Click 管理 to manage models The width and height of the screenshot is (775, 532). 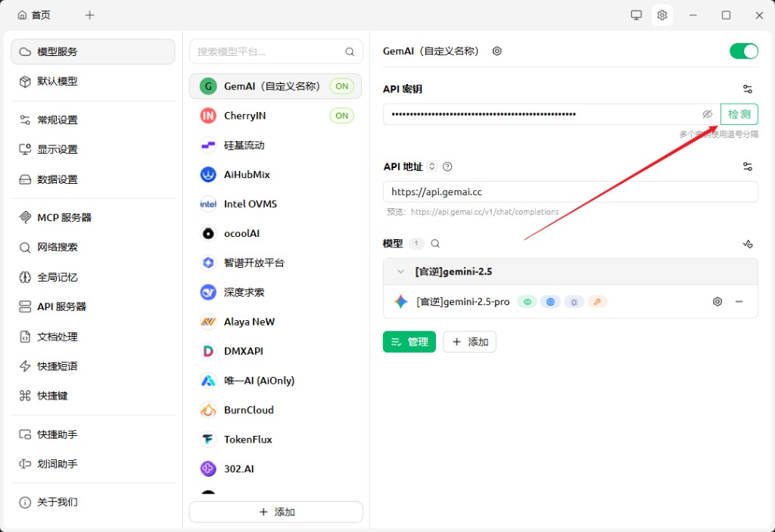coord(409,341)
